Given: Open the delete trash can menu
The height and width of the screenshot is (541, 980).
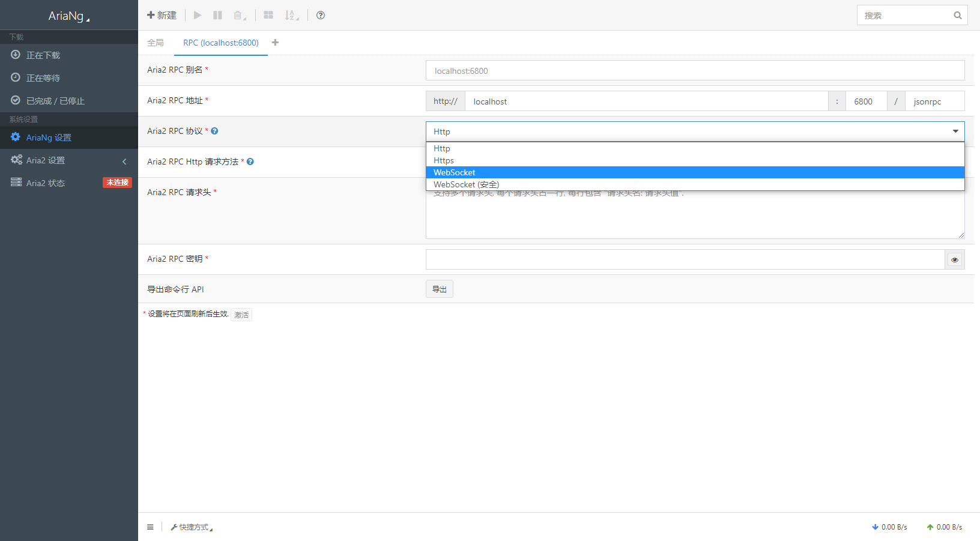Looking at the screenshot, I should click(240, 15).
